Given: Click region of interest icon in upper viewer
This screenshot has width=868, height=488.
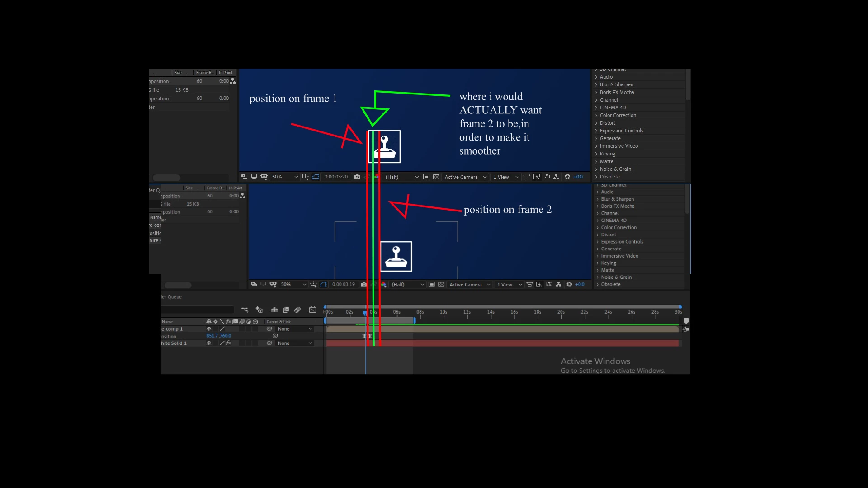Looking at the screenshot, I should (x=426, y=177).
